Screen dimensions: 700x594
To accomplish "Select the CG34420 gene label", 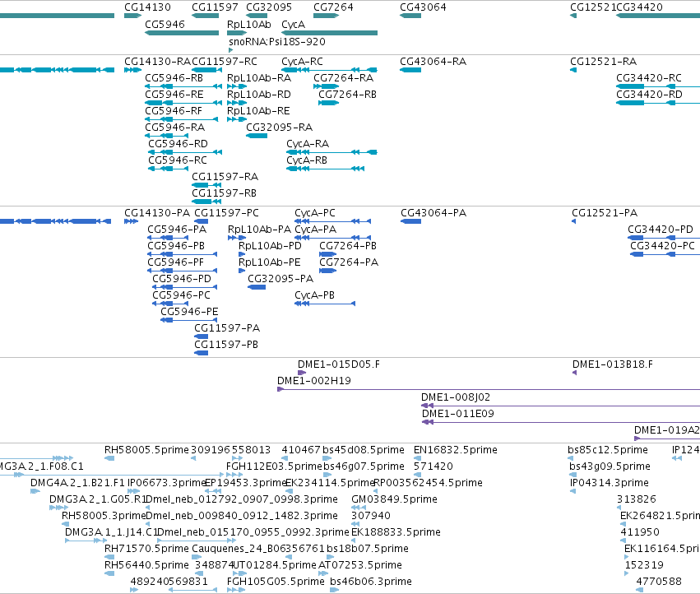I will pyautogui.click(x=639, y=7).
